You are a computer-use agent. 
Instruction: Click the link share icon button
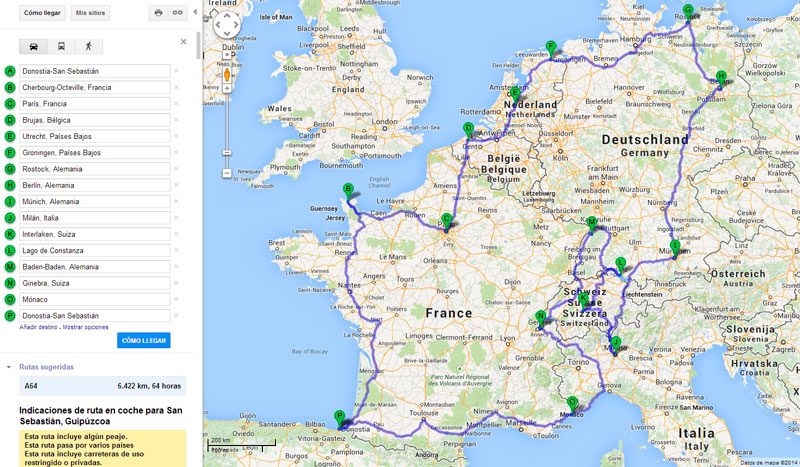(x=177, y=13)
